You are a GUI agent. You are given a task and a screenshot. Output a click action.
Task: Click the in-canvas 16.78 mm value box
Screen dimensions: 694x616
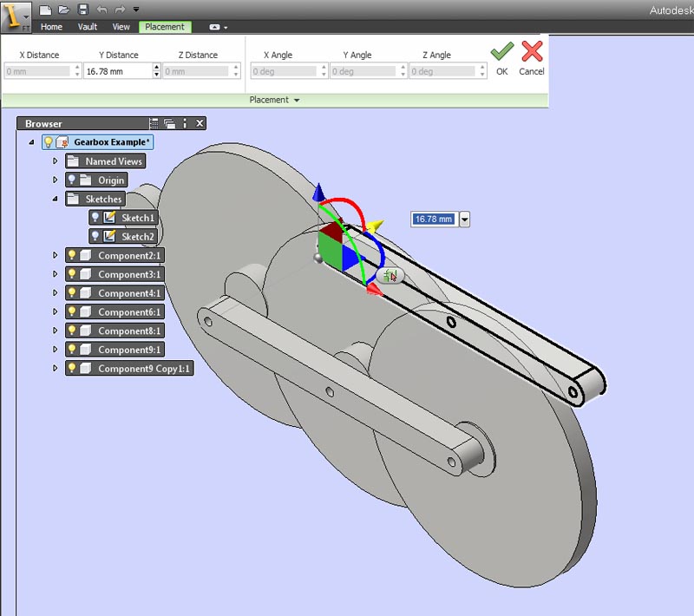tap(434, 219)
